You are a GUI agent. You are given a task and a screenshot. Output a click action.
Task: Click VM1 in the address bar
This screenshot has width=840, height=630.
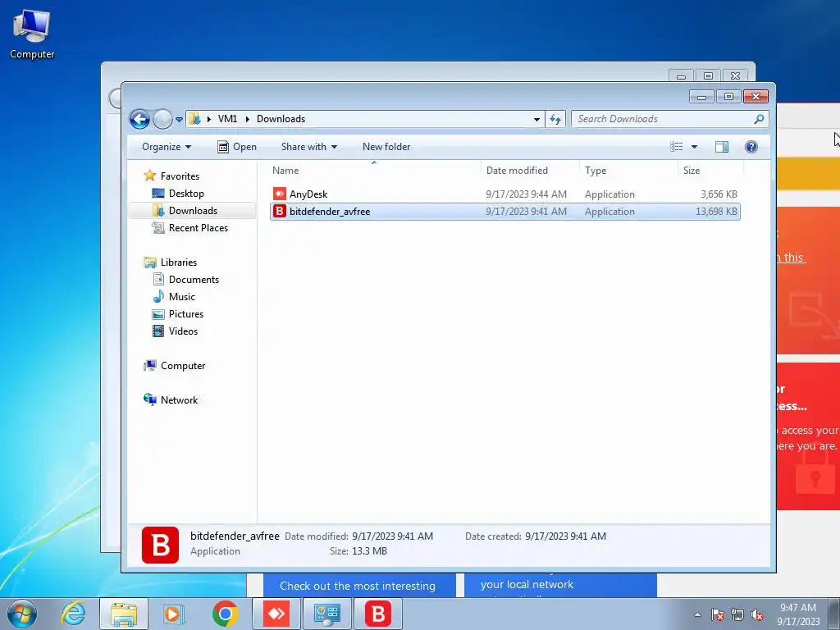(x=228, y=119)
